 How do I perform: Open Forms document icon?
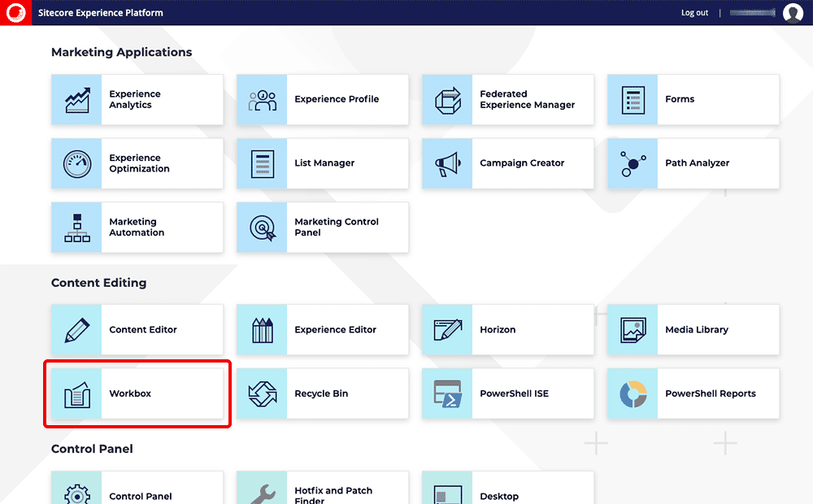click(x=633, y=99)
